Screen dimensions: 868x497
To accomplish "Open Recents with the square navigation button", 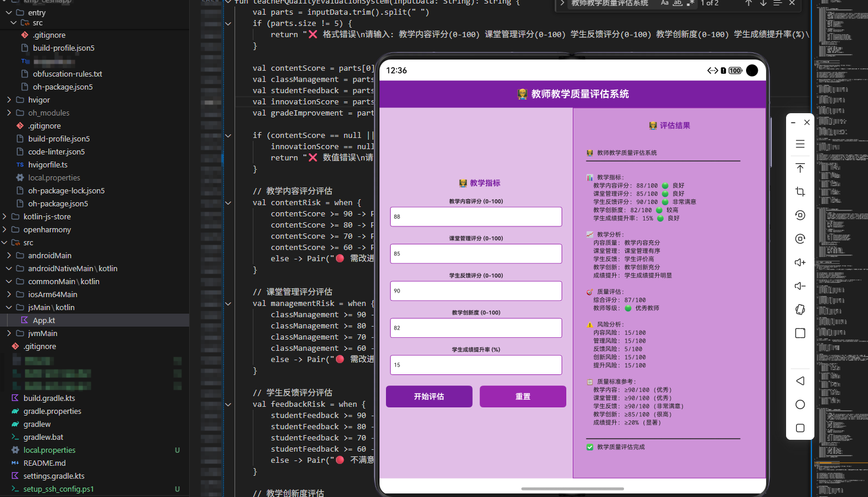I will point(800,428).
